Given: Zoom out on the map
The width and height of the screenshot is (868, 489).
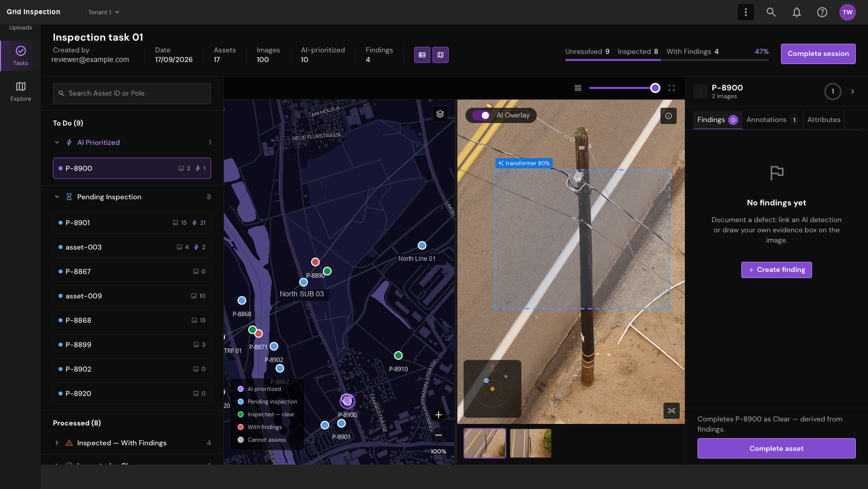Looking at the screenshot, I should [438, 435].
